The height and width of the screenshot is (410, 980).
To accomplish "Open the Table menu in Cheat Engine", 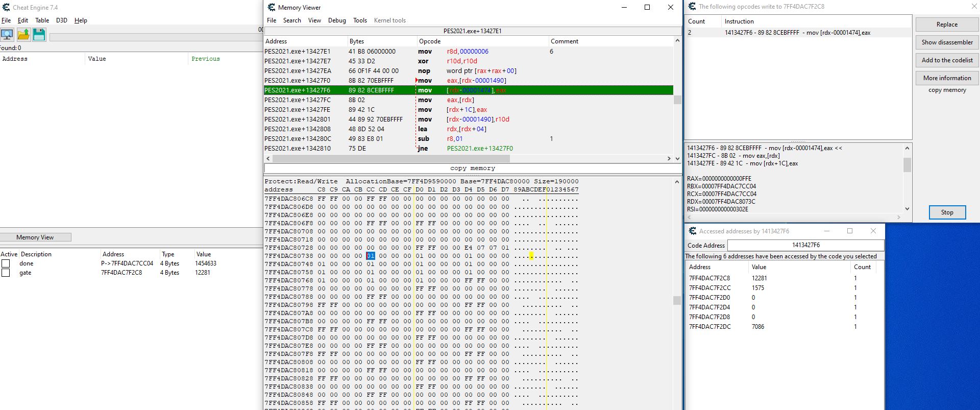I will click(x=42, y=20).
